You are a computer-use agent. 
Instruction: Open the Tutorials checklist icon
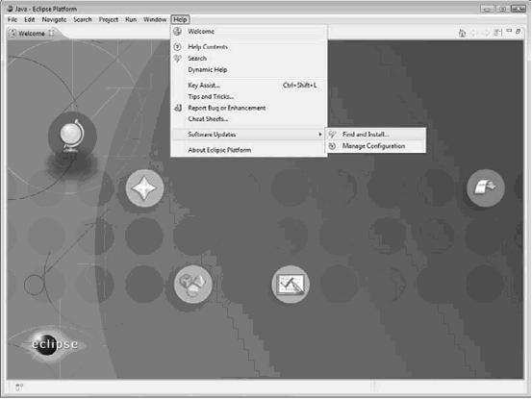coord(291,284)
